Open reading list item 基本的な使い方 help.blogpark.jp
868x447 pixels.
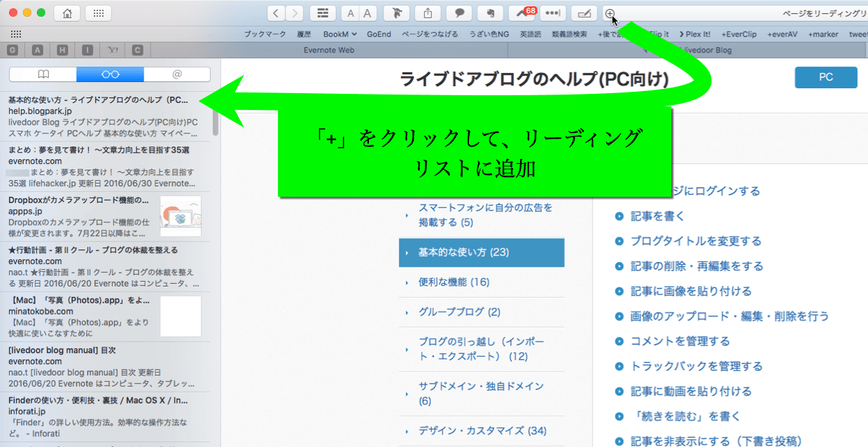pos(105,115)
